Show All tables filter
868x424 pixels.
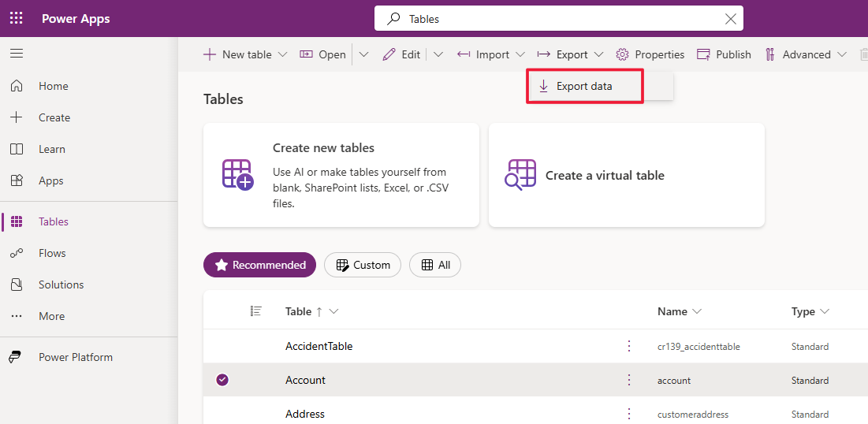tap(435, 265)
